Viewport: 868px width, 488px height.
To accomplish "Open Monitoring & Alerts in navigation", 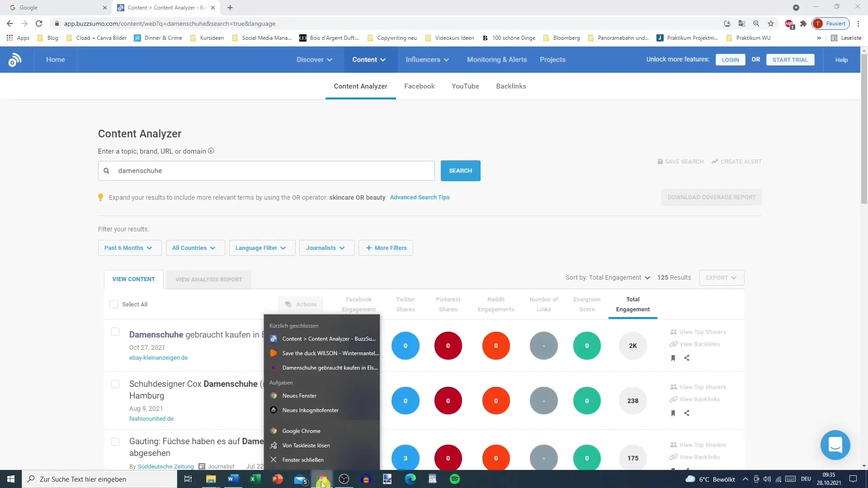I will [x=497, y=60].
